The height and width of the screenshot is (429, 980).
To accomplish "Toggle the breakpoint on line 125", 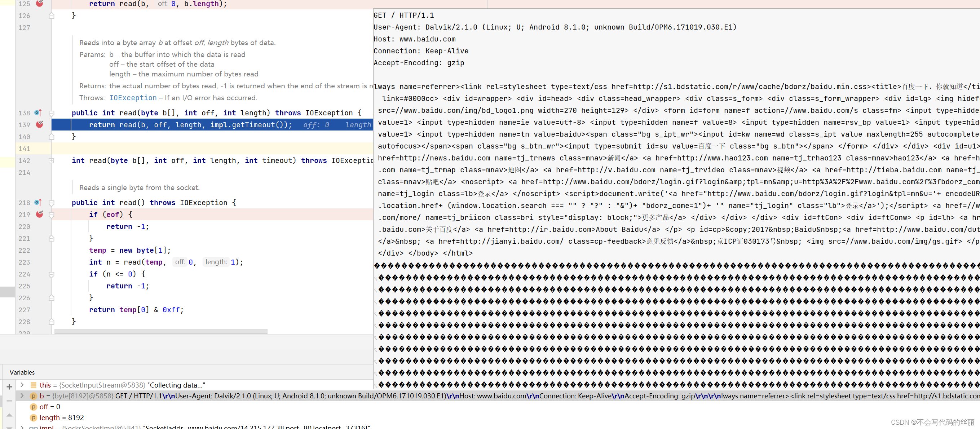I will coord(40,3).
